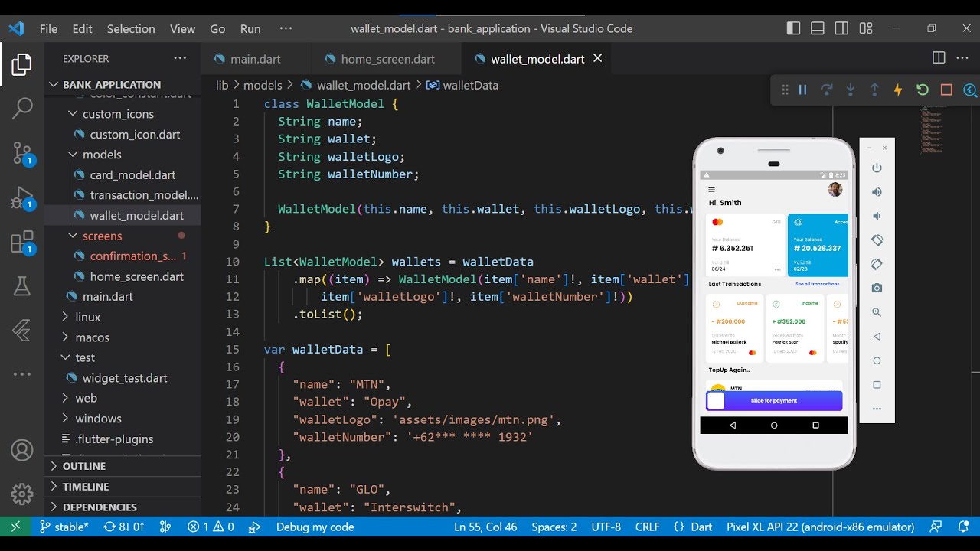Toggle the bottom panel layout
Viewport: 980px width, 551px height.
click(818, 28)
